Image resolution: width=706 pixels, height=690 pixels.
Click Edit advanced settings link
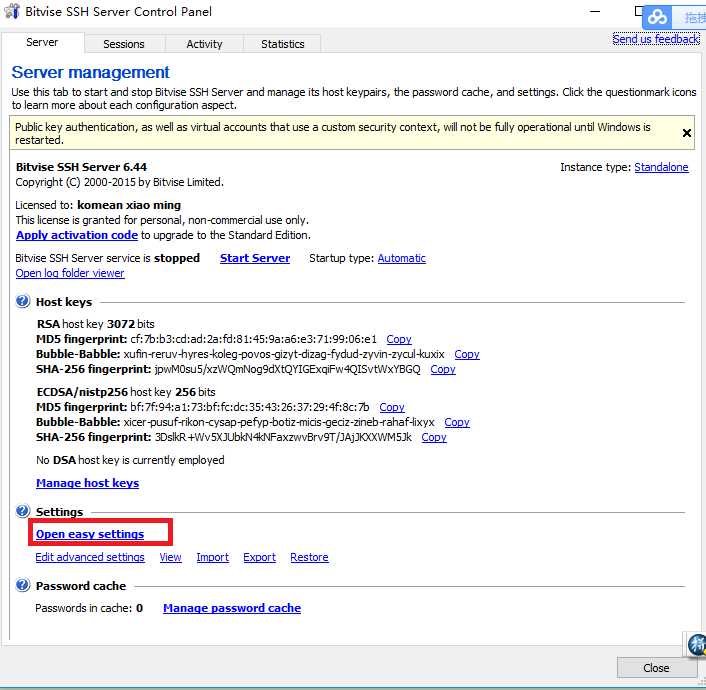[x=90, y=557]
